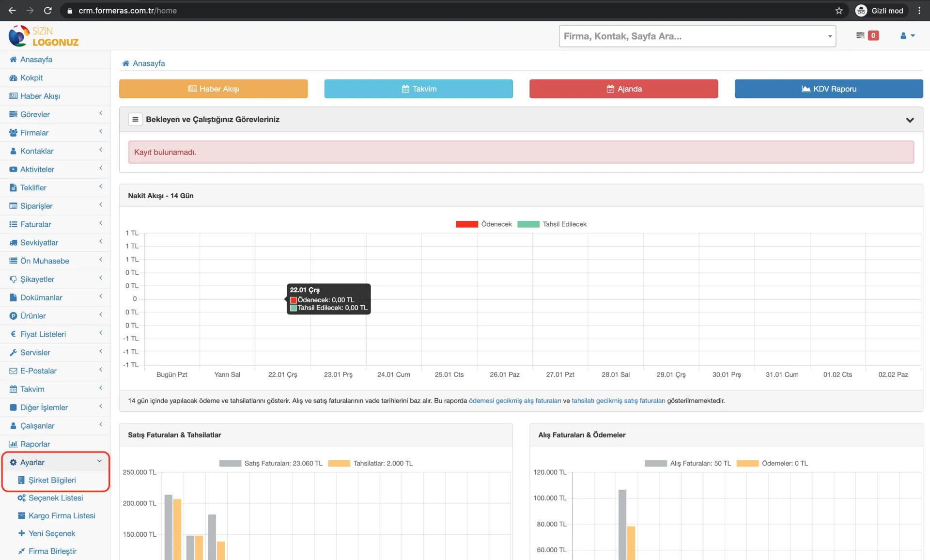The image size is (930, 560).
Task: Click the orange Haber Akışı button
Action: 213,89
